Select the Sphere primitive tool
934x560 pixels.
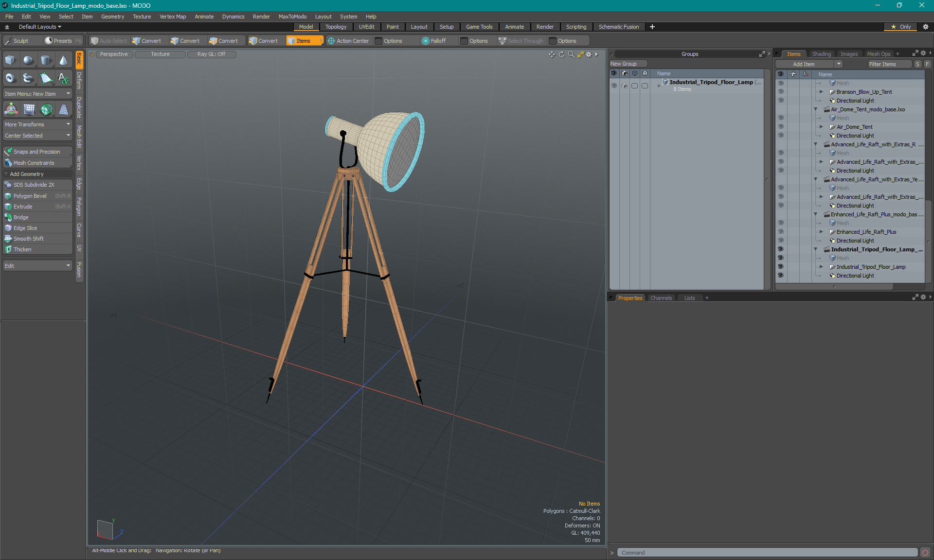pyautogui.click(x=28, y=60)
